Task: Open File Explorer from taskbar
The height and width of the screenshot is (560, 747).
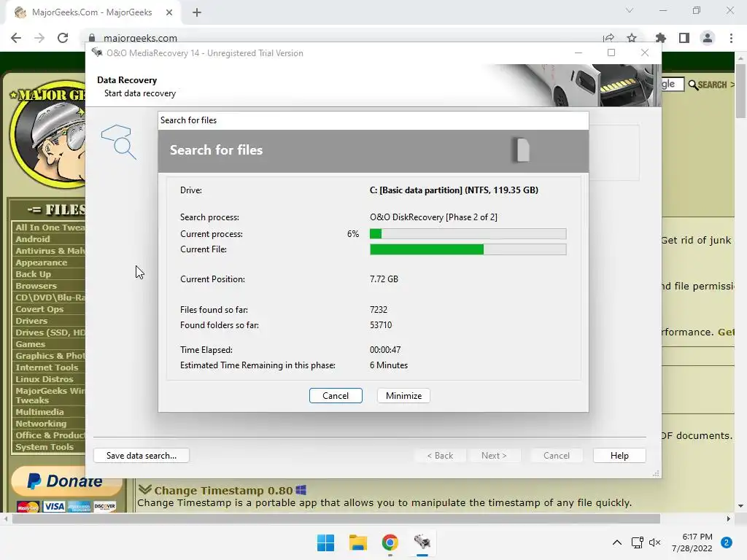Action: tap(357, 542)
